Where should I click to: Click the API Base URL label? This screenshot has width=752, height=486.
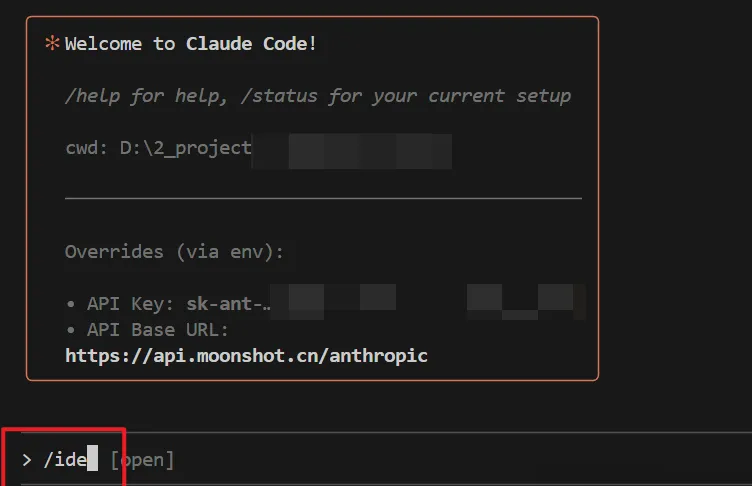coord(158,330)
